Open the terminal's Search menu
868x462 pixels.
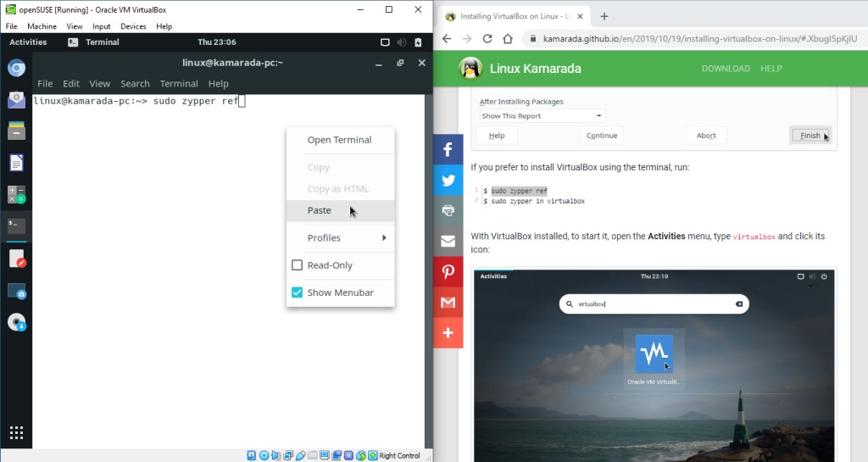(135, 84)
